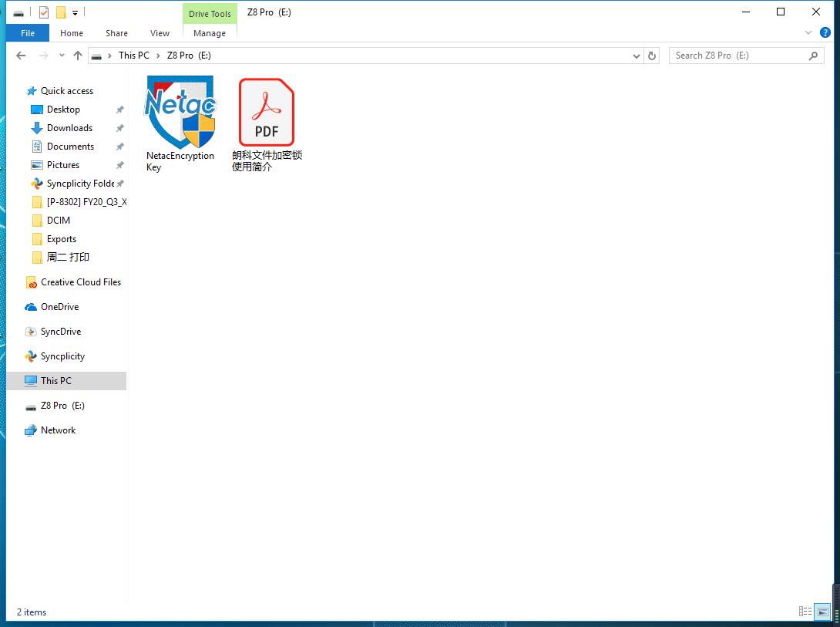Viewport: 840px width, 627px height.
Task: Select Syncplicity in navigation pane
Action: click(62, 356)
